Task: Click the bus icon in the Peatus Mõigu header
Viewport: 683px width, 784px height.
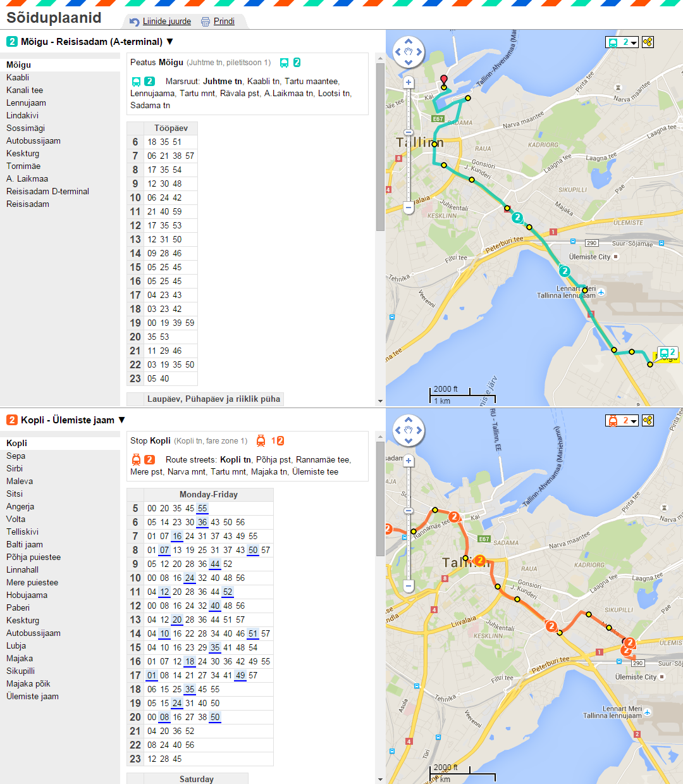Action: tap(285, 63)
